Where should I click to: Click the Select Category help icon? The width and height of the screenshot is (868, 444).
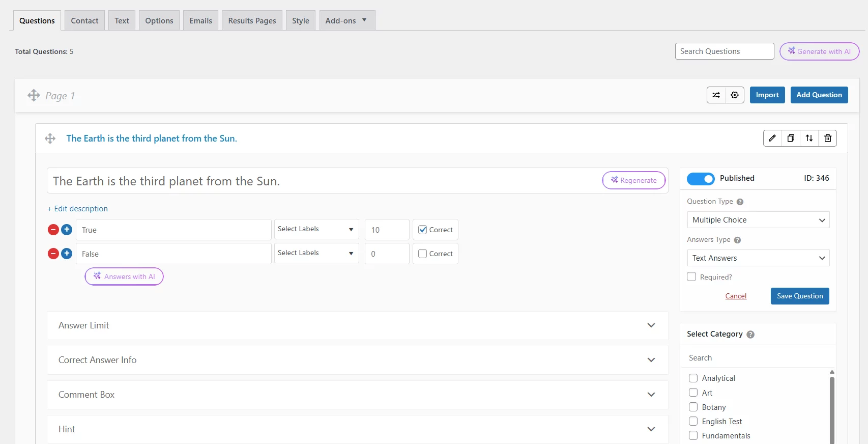click(x=750, y=335)
